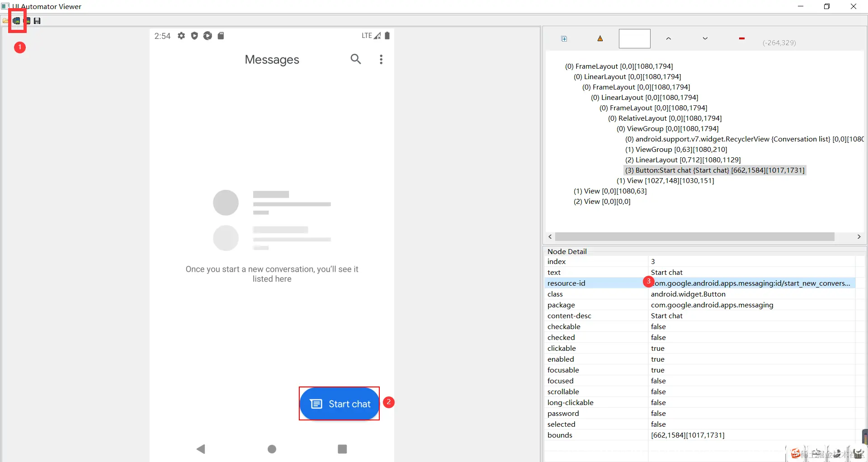The image size is (868, 462).
Task: Click the index property row
Action: [699, 262]
